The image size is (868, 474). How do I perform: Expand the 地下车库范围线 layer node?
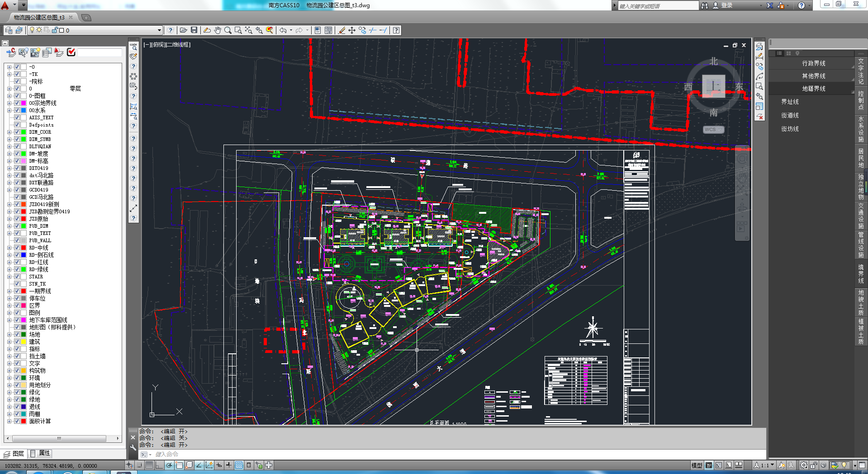(x=9, y=320)
